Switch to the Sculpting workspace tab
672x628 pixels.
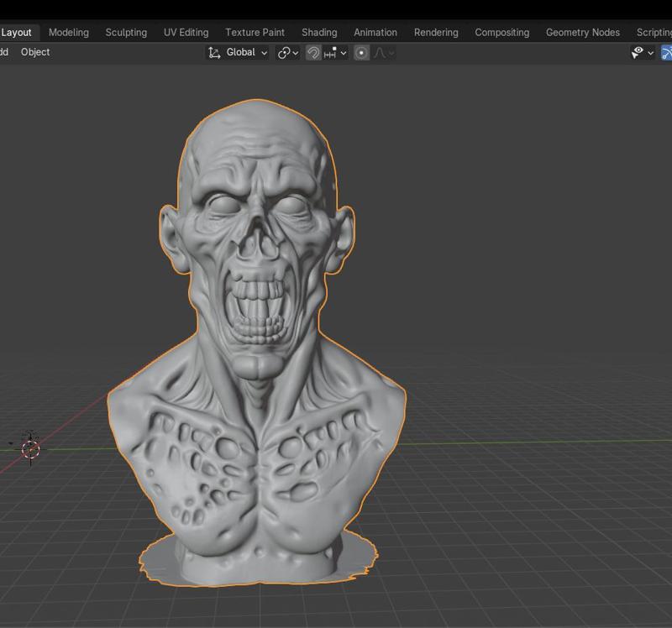pyautogui.click(x=126, y=32)
